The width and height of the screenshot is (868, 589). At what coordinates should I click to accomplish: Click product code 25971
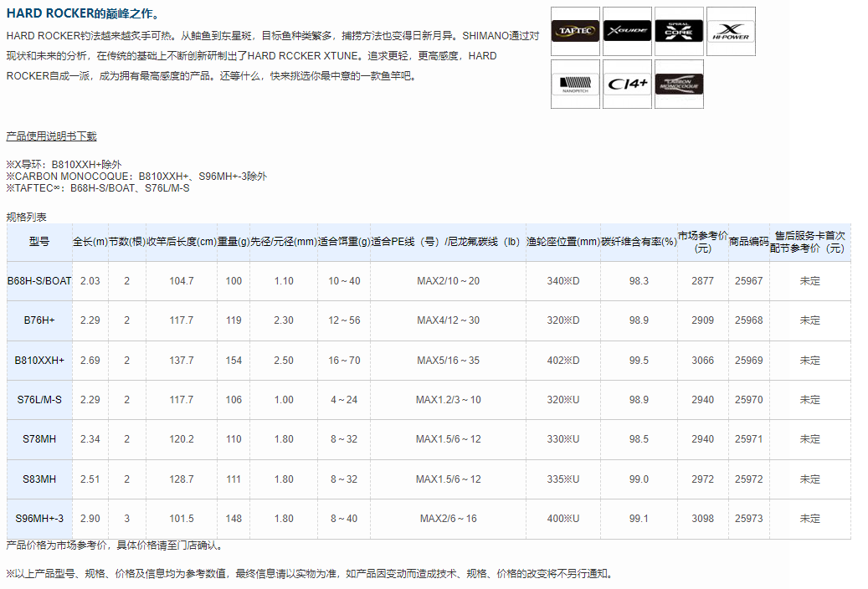click(x=748, y=439)
